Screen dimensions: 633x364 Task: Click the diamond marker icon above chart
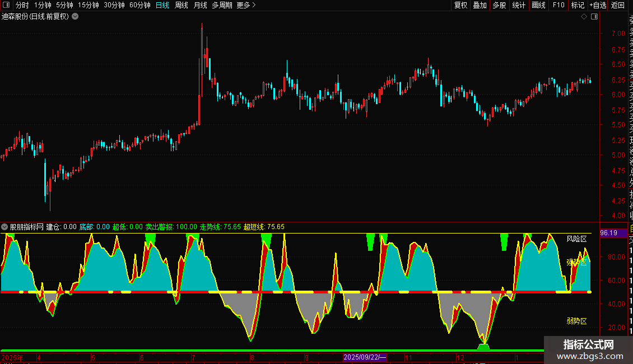(x=584, y=17)
